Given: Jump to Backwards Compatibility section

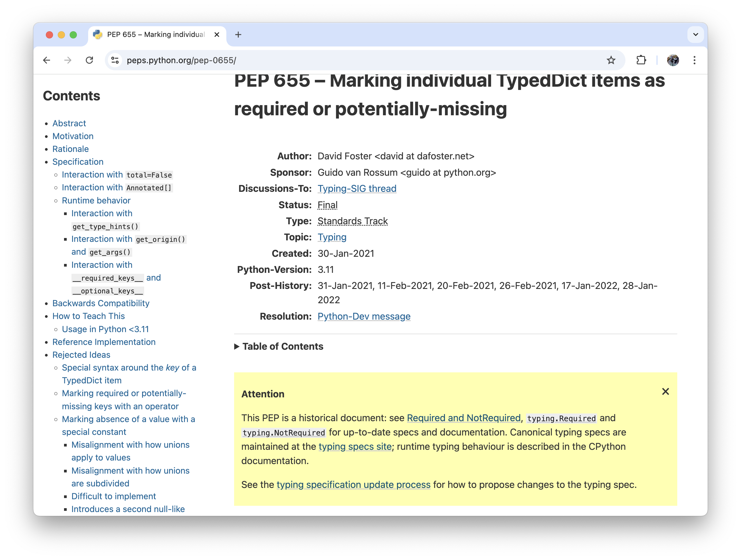Looking at the screenshot, I should (101, 303).
